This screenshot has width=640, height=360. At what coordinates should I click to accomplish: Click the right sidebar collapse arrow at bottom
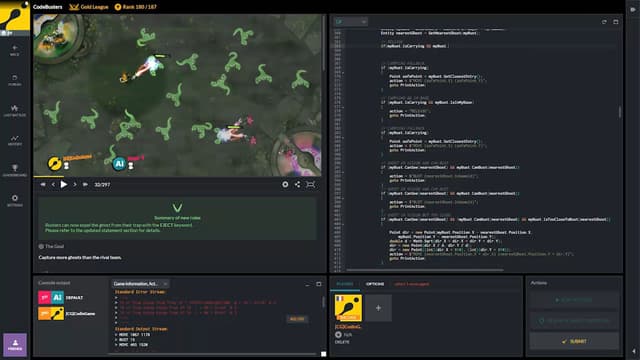tap(633, 351)
